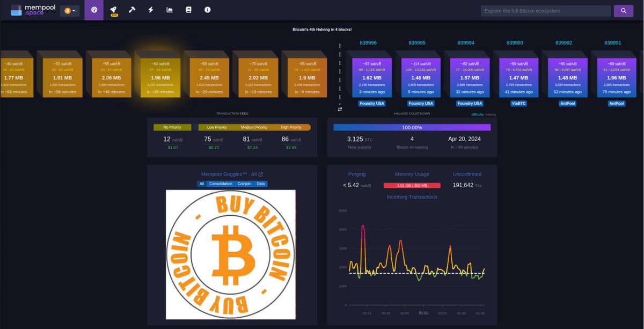Click Foundry USA tag under block 839994

click(470, 104)
